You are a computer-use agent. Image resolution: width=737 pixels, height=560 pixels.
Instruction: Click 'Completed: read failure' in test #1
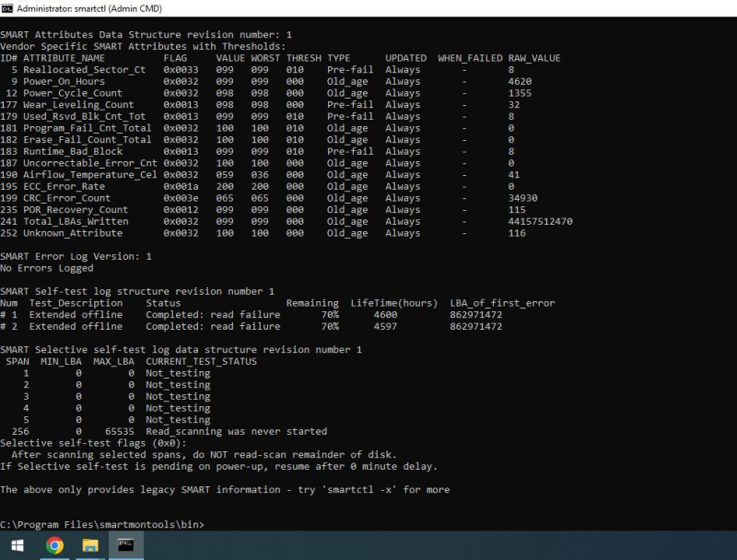pyautogui.click(x=213, y=315)
